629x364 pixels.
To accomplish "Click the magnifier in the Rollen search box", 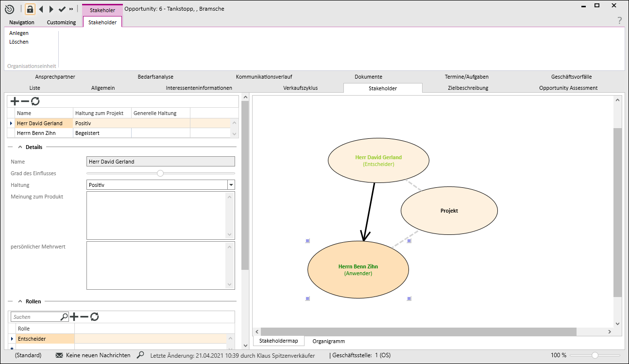I will 64,317.
